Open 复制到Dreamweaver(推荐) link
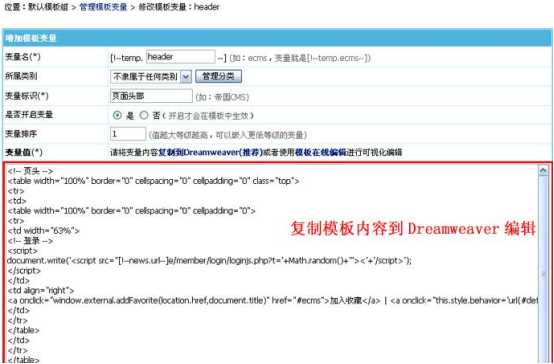554x364 pixels. pos(210,153)
